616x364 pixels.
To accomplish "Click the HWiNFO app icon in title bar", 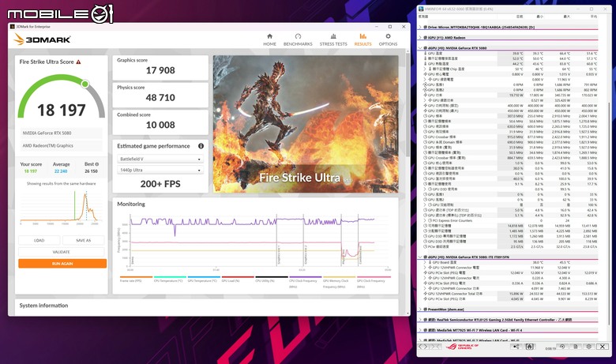I will coord(421,9).
